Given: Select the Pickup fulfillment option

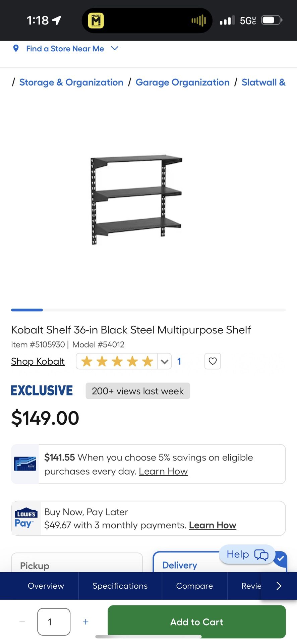Looking at the screenshot, I should (77, 566).
